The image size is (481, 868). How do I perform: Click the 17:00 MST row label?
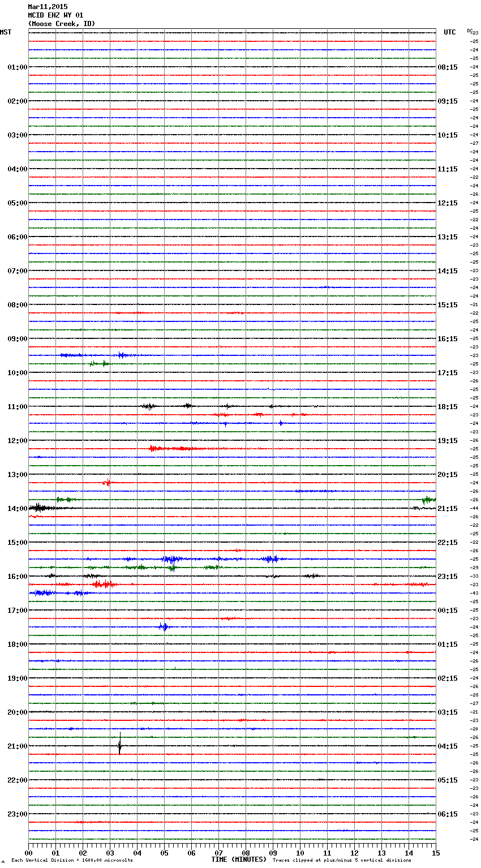click(18, 611)
